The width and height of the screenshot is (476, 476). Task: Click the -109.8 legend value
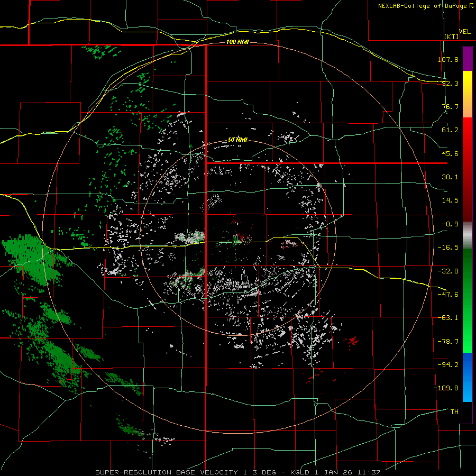[x=446, y=388]
